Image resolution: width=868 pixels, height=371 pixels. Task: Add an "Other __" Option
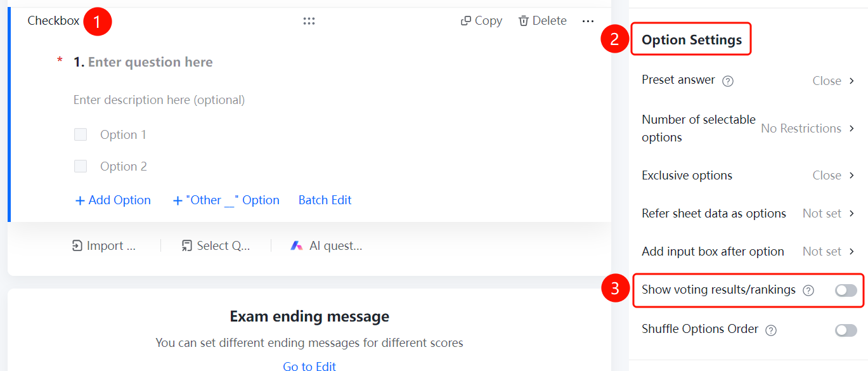(x=226, y=200)
